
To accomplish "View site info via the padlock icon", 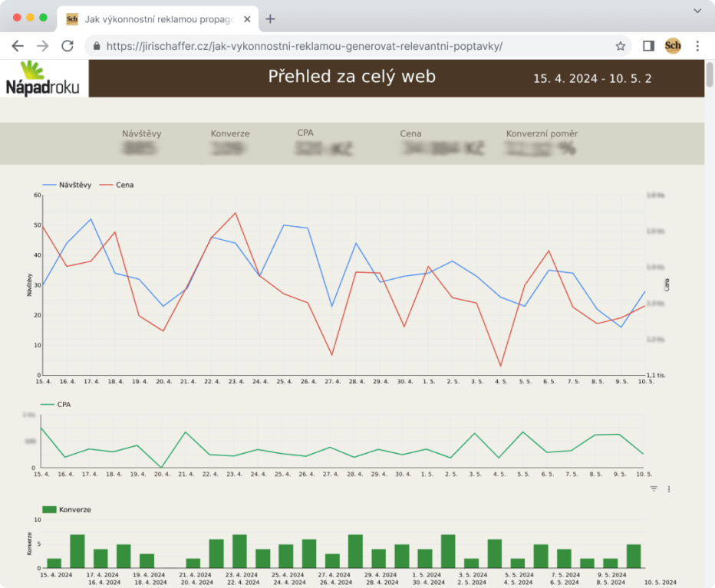I will click(96, 46).
